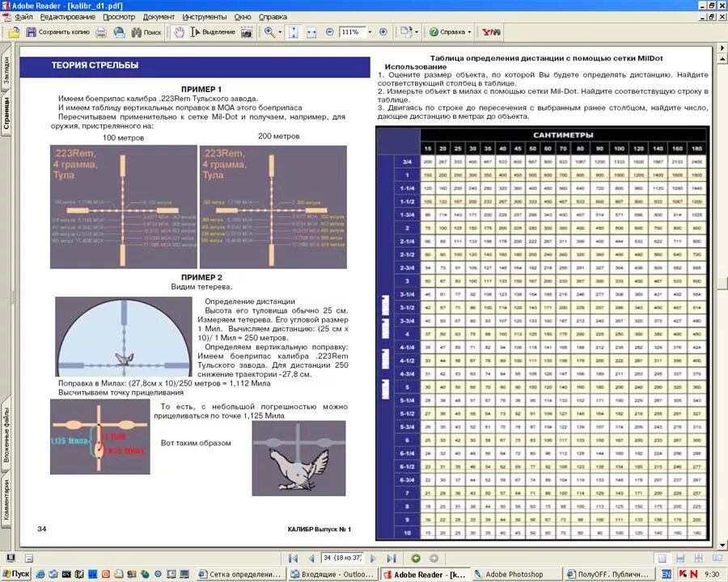
Task: Switch to Входящие - Outlook taskbar window
Action: 332,574
